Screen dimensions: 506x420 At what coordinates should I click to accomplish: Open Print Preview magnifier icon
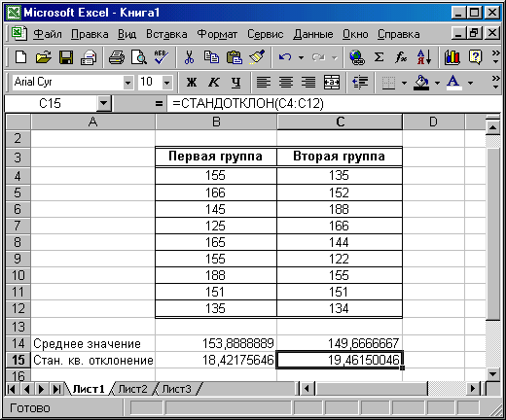(x=138, y=57)
